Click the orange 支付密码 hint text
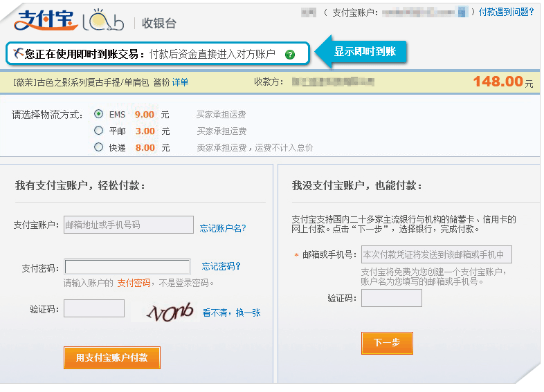The image size is (544, 392). 134,283
